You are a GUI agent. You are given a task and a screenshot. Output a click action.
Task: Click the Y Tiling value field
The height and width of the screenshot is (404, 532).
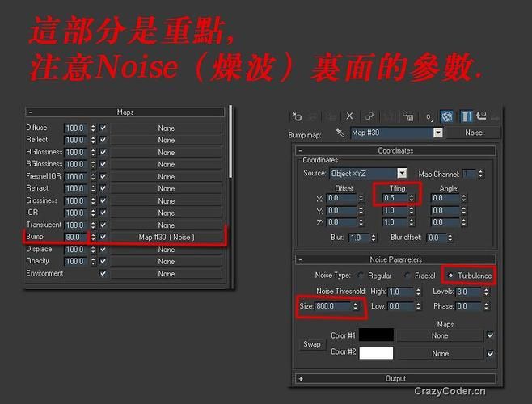pos(395,211)
